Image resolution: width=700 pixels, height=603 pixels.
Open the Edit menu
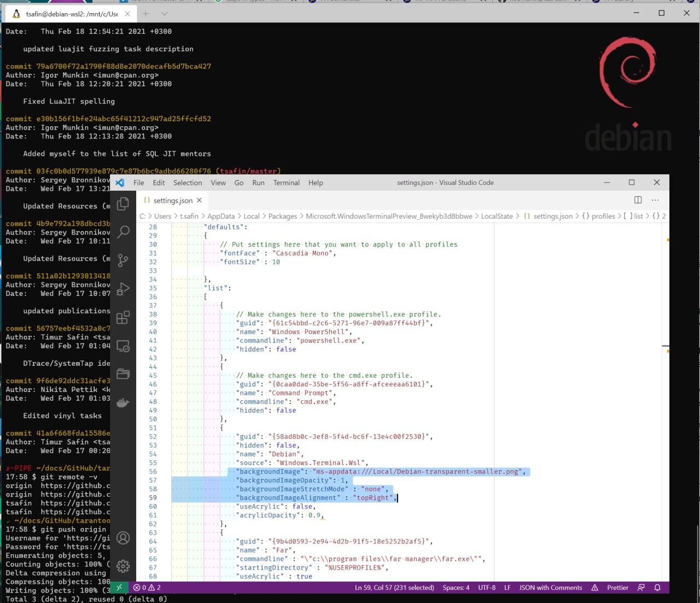tap(159, 183)
